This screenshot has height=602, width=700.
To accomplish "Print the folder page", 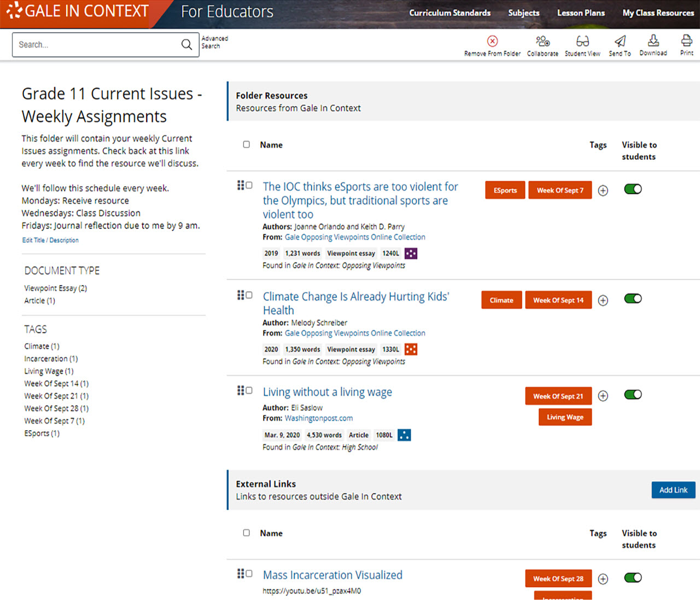I will pyautogui.click(x=686, y=40).
